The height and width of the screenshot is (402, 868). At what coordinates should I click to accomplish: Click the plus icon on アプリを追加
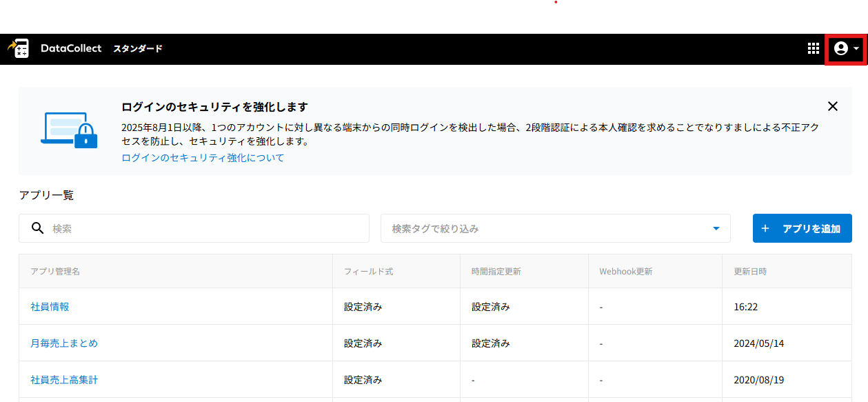tap(765, 228)
